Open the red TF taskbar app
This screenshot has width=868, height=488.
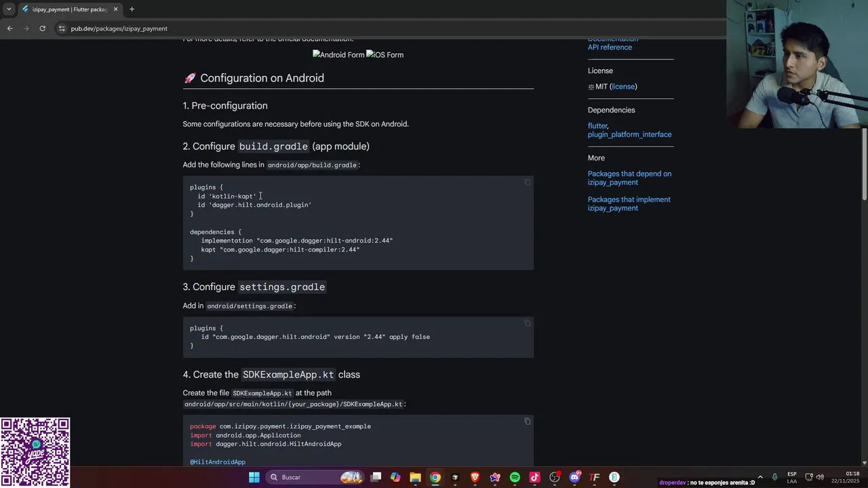(x=595, y=477)
